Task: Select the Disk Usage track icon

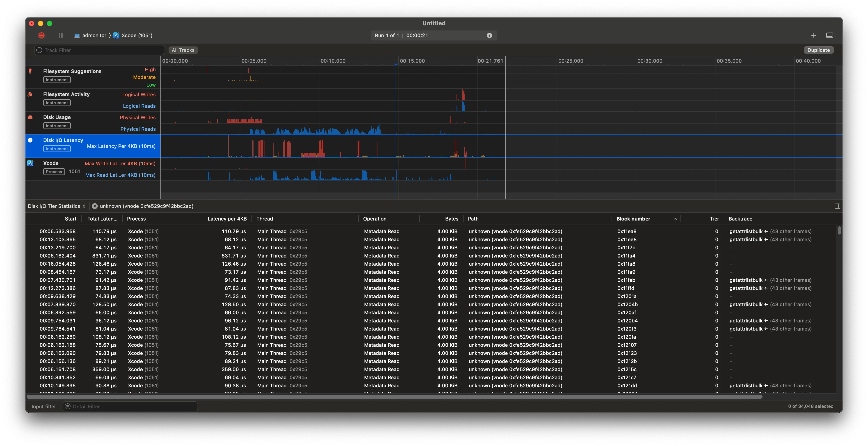Action: (x=30, y=117)
